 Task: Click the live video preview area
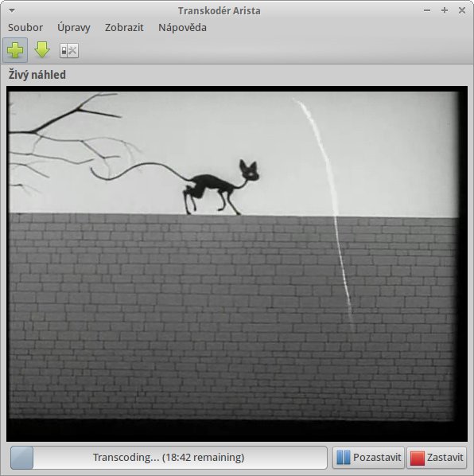click(237, 263)
